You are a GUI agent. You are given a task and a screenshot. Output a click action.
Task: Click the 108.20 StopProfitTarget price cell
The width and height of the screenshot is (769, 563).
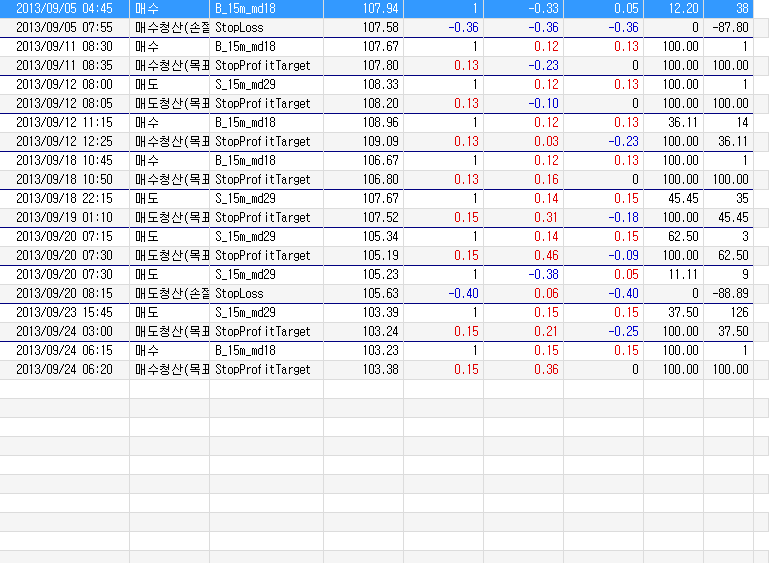pyautogui.click(x=363, y=103)
